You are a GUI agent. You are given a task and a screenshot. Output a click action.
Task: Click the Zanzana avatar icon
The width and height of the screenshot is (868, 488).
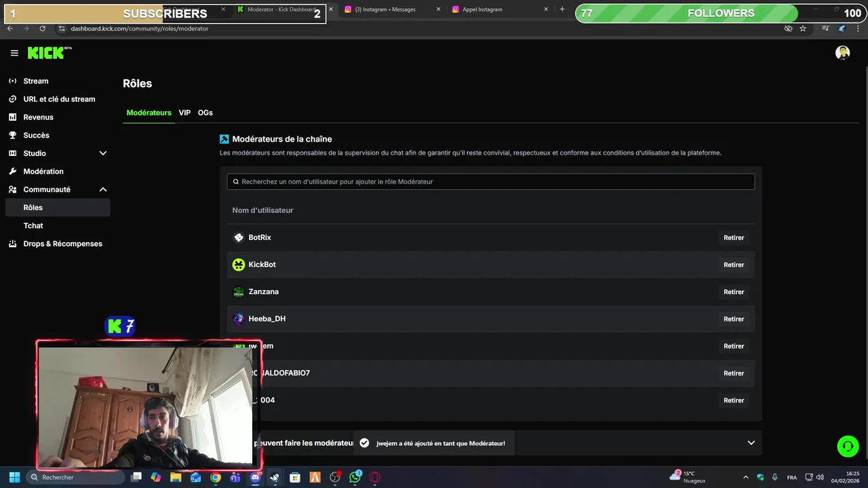coord(239,291)
